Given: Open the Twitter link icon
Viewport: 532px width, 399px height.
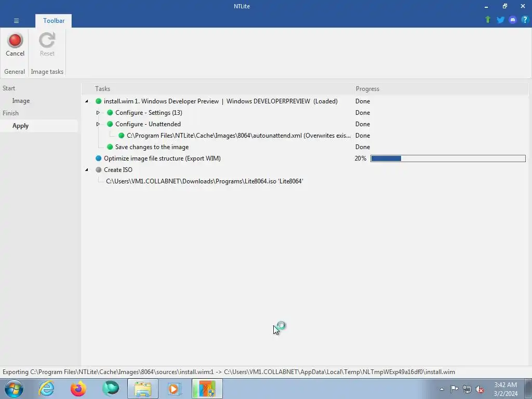Looking at the screenshot, I should click(x=500, y=20).
